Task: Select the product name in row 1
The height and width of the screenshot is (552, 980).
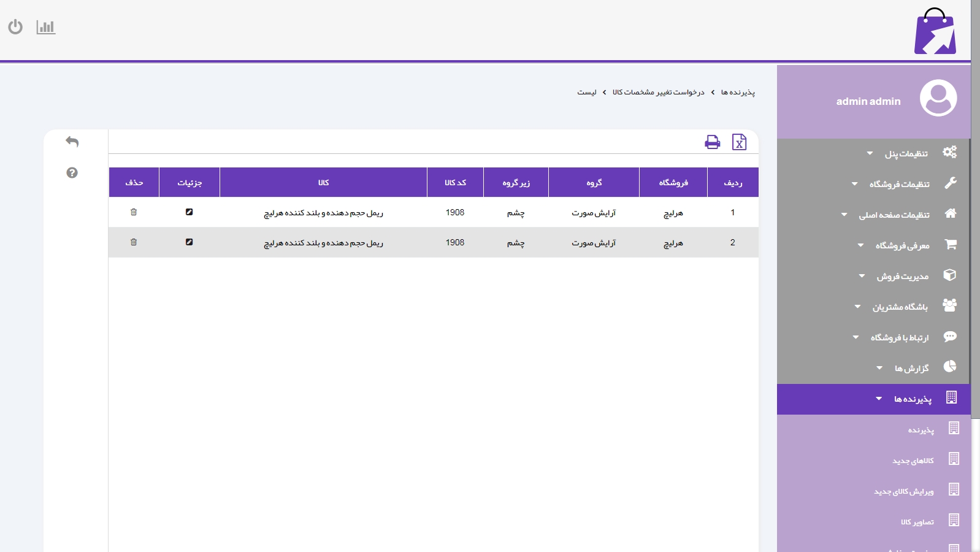Action: (324, 213)
